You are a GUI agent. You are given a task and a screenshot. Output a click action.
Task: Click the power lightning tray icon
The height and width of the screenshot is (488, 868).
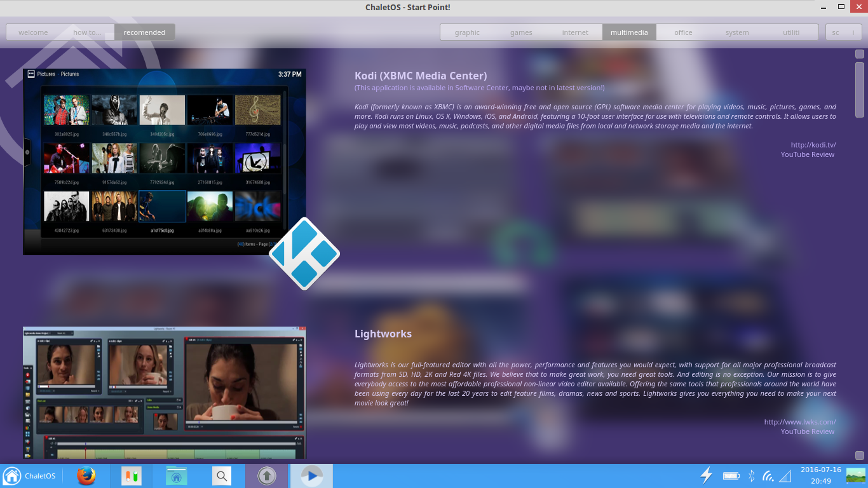pyautogui.click(x=706, y=475)
